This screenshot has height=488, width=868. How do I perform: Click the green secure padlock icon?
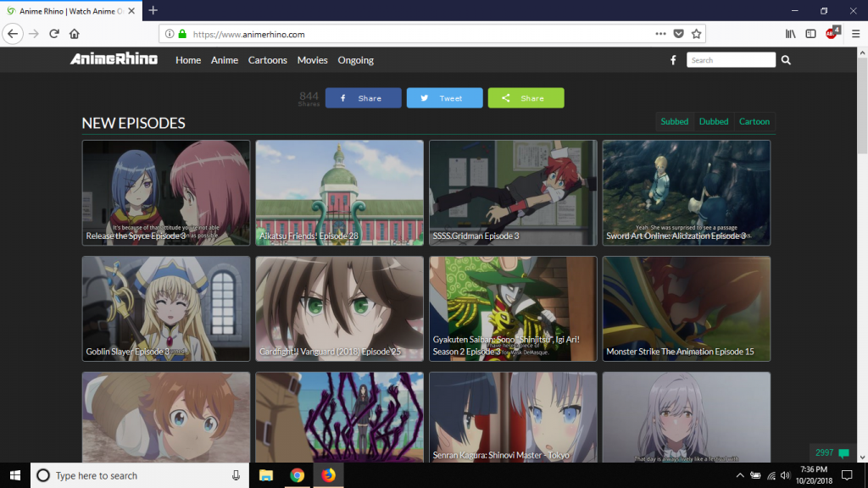click(x=182, y=34)
